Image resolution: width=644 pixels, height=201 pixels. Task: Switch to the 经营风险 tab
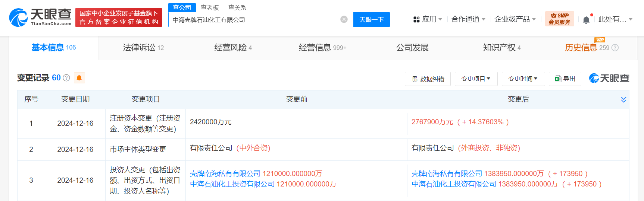[x=233, y=48]
